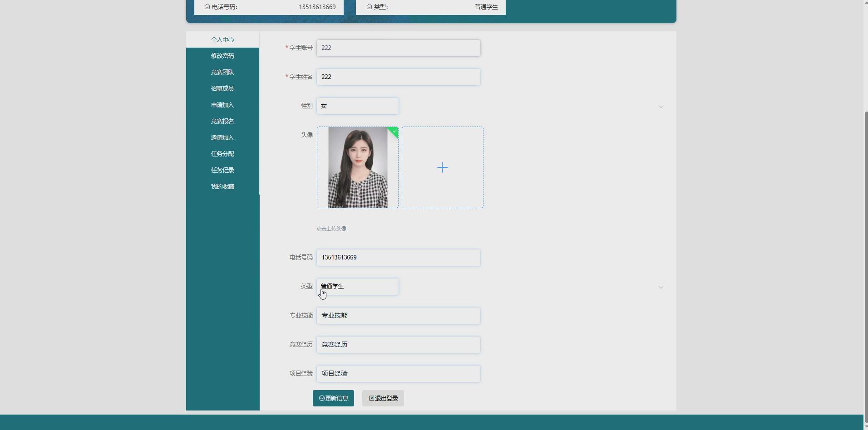Expand the 性别 gender dropdown chevron
Screen dimensions: 868x430
[x=661, y=107]
